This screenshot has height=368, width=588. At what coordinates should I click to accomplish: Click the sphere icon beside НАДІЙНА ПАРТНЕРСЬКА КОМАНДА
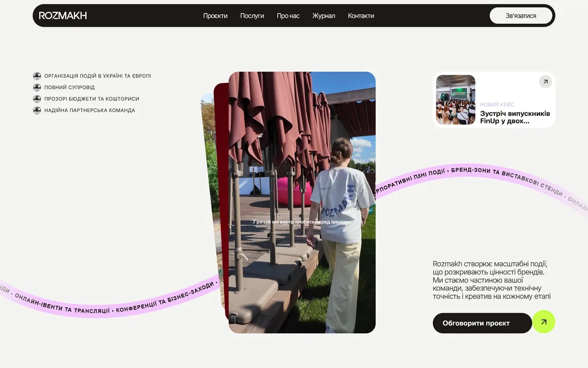pyautogui.click(x=37, y=110)
